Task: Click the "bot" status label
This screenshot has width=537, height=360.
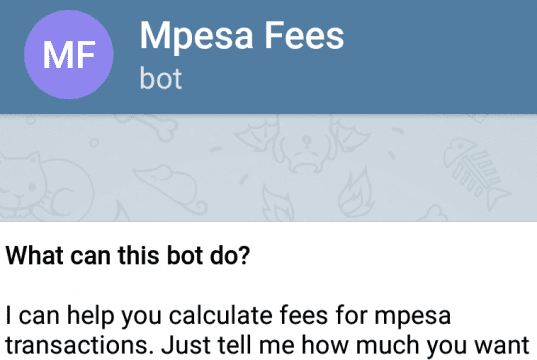Action: coord(161,79)
